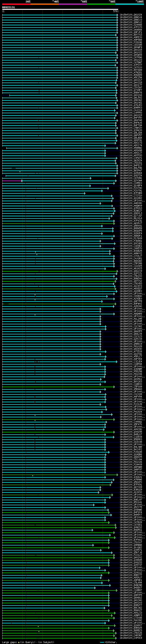Viewport: 146px width, 644px height.
Task: Select hit label UniRef100_Q6AZE5
Action: click(131, 331)
